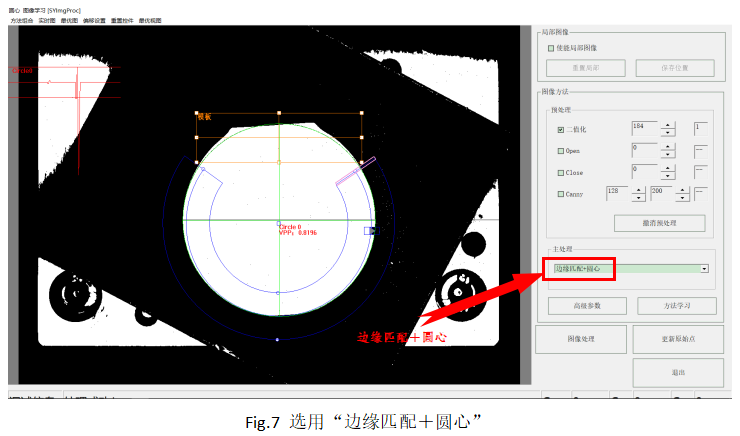
Task: Run 图像处理 image processing
Action: tap(581, 338)
